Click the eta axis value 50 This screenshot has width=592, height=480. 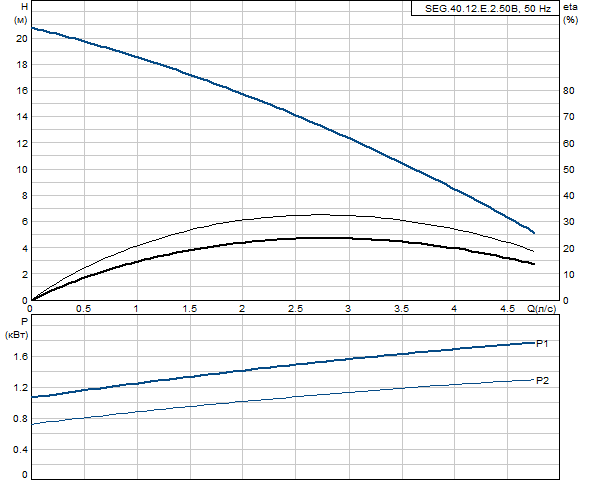569,170
